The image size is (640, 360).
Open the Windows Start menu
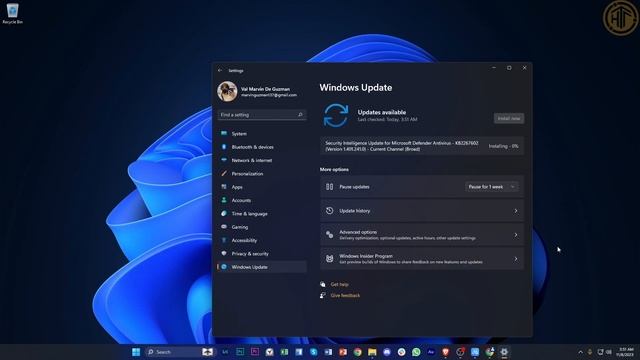tap(136, 352)
